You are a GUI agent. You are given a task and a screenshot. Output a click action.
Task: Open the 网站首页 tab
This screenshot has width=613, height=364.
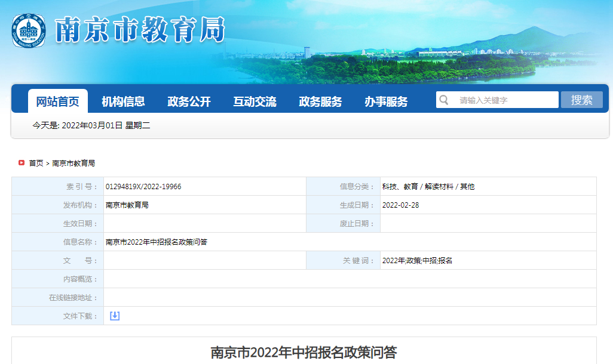(57, 101)
